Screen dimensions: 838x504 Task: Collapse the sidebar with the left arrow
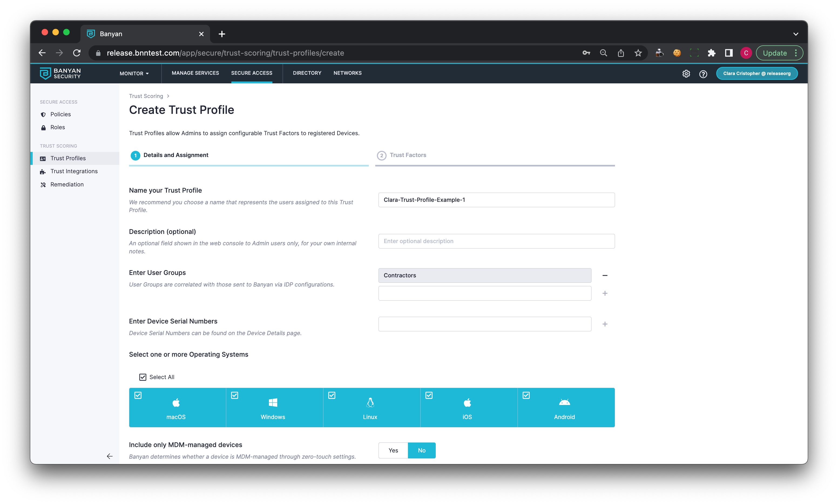[109, 456]
